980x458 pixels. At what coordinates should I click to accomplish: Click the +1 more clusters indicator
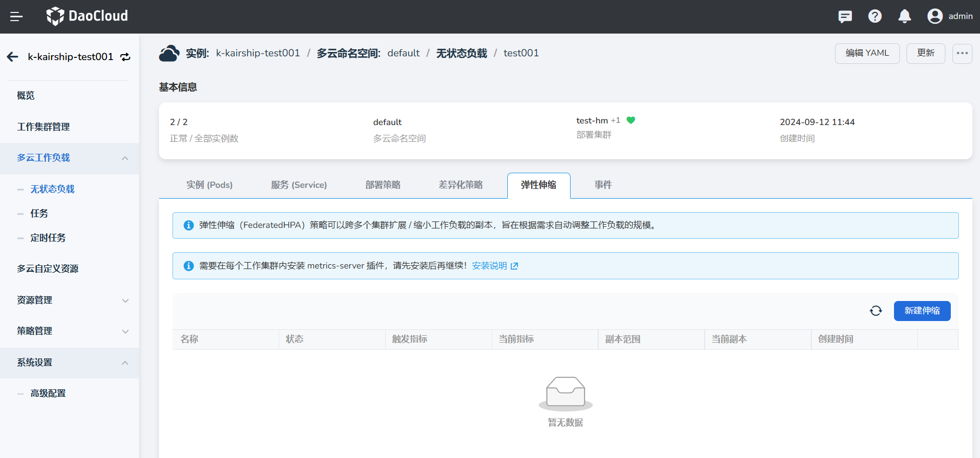[x=615, y=120]
